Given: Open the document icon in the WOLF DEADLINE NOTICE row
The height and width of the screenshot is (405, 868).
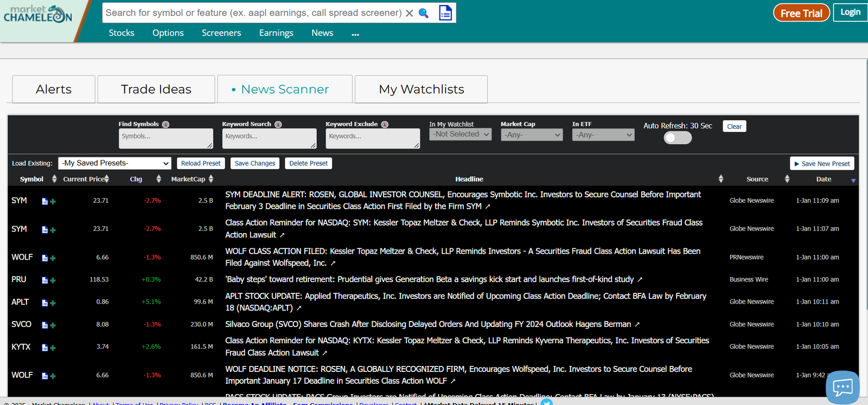Looking at the screenshot, I should (x=45, y=376).
